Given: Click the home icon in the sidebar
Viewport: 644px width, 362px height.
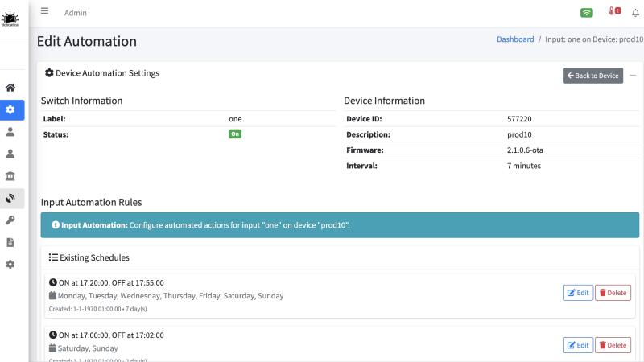Looking at the screenshot, I should (10, 88).
